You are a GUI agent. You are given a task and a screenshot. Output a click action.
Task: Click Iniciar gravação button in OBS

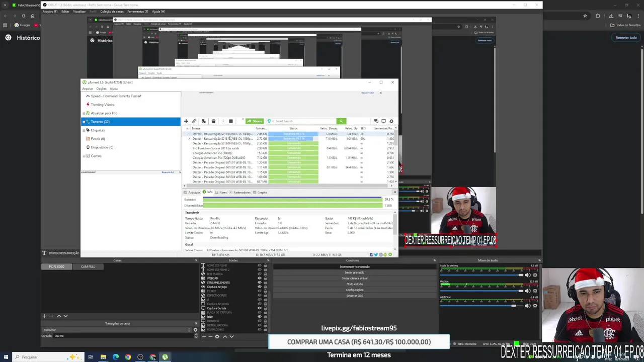(355, 273)
